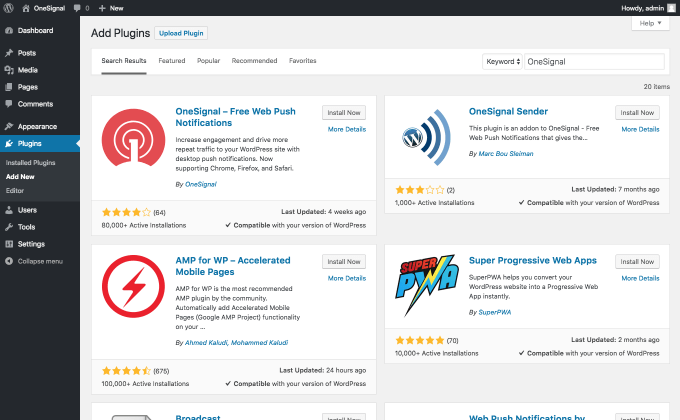This screenshot has width=680, height=420.
Task: Click the Broadcast plugin title link
Action: [198, 417]
